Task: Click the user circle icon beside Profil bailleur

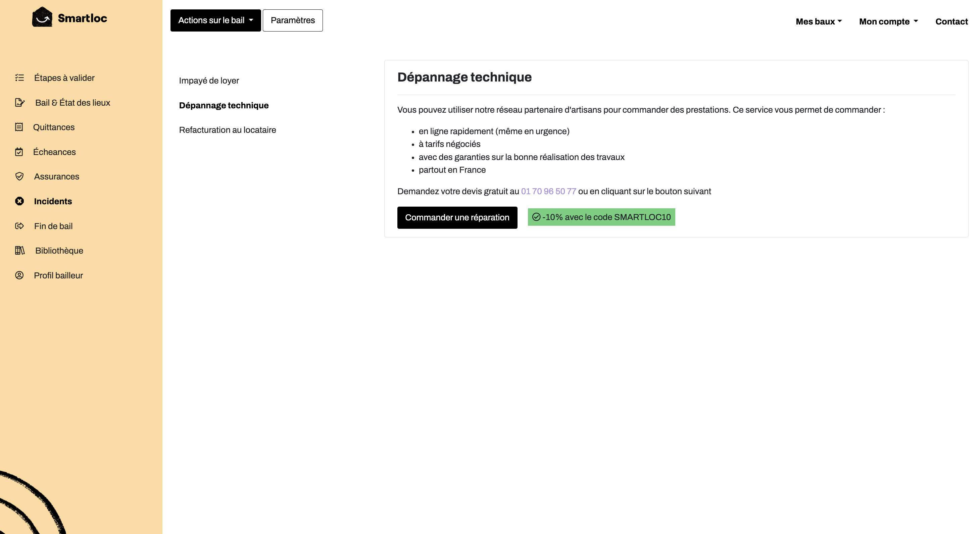Action: tap(19, 275)
